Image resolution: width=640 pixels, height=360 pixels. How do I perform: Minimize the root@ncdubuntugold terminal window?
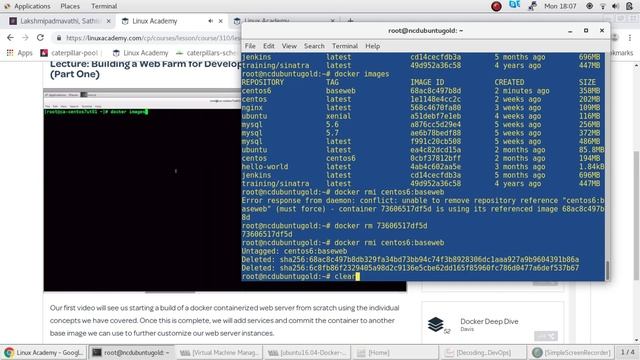(x=570, y=31)
